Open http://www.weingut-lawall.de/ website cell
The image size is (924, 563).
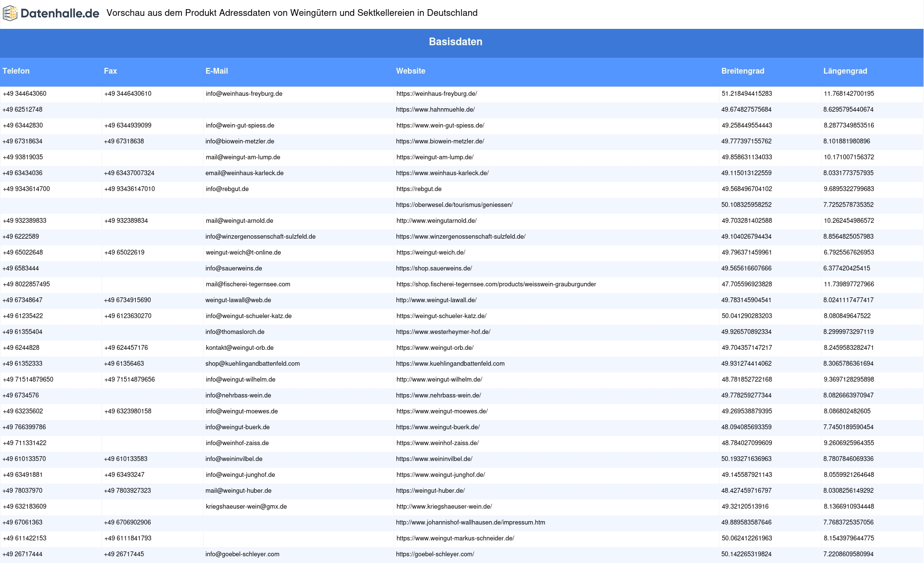436,300
